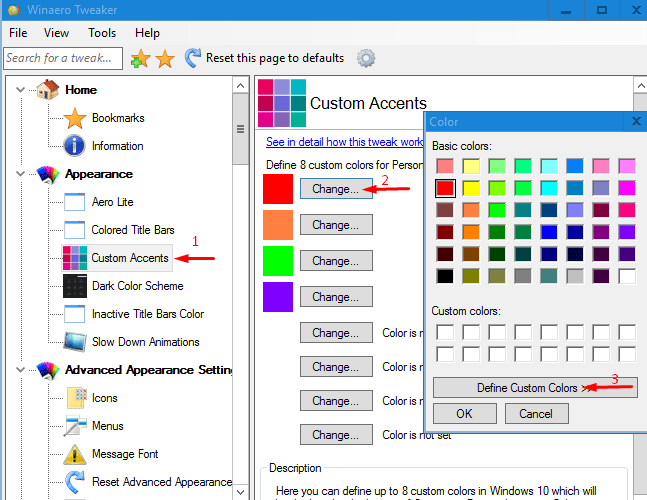The width and height of the screenshot is (647, 500).
Task: Open See in detail how this tweak works link
Action: [345, 142]
